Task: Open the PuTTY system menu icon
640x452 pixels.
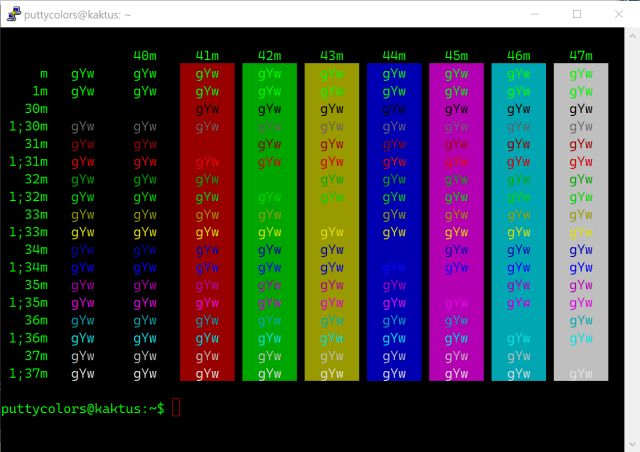Action: (x=13, y=14)
